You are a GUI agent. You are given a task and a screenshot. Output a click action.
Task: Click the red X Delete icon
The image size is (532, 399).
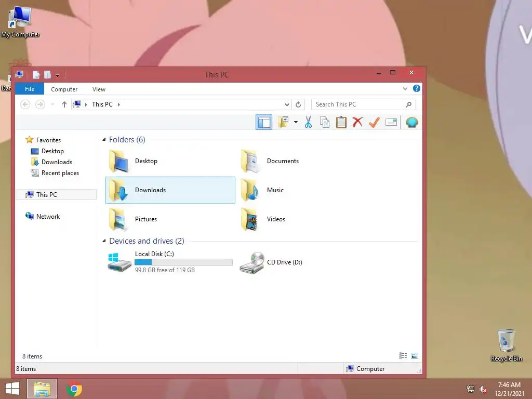357,122
